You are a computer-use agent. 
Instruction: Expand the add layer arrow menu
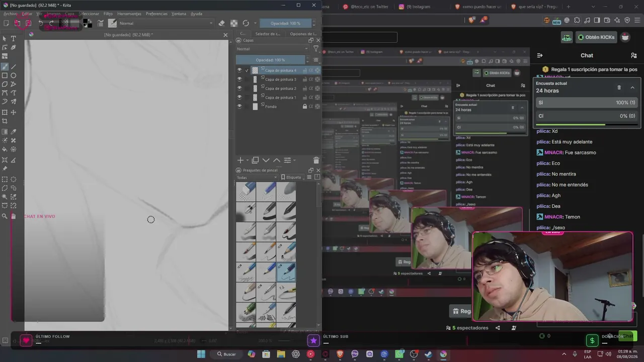[248, 160]
